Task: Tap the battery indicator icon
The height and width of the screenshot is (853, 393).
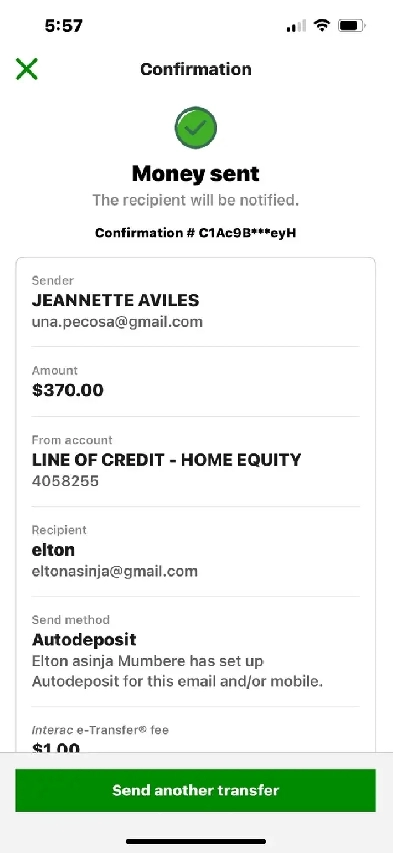Action: (352, 26)
